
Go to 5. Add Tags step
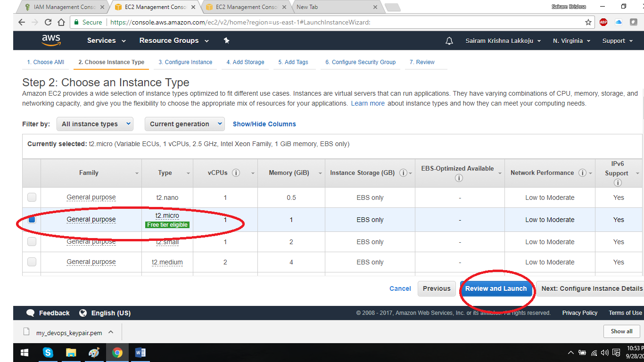point(293,62)
